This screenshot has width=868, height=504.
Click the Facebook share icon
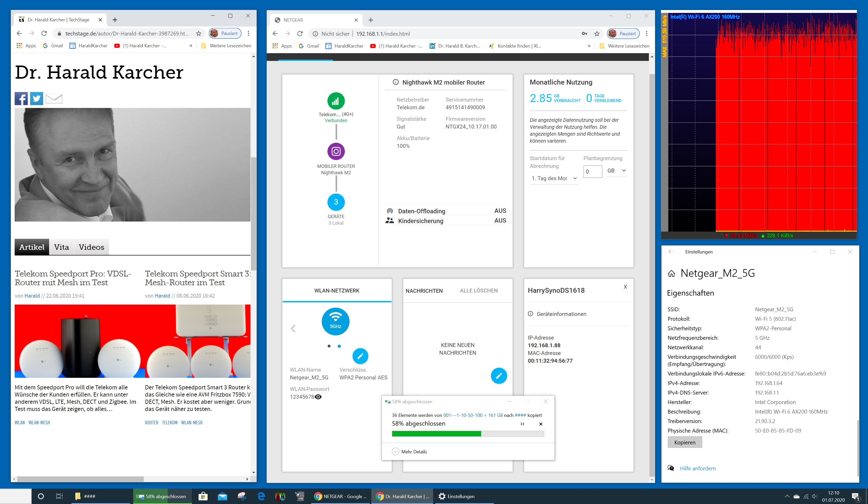pyautogui.click(x=21, y=99)
